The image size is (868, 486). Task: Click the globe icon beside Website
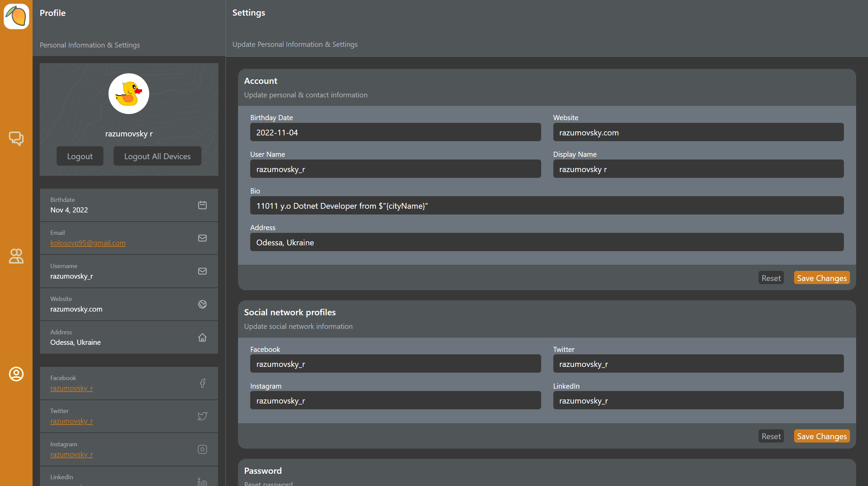202,304
